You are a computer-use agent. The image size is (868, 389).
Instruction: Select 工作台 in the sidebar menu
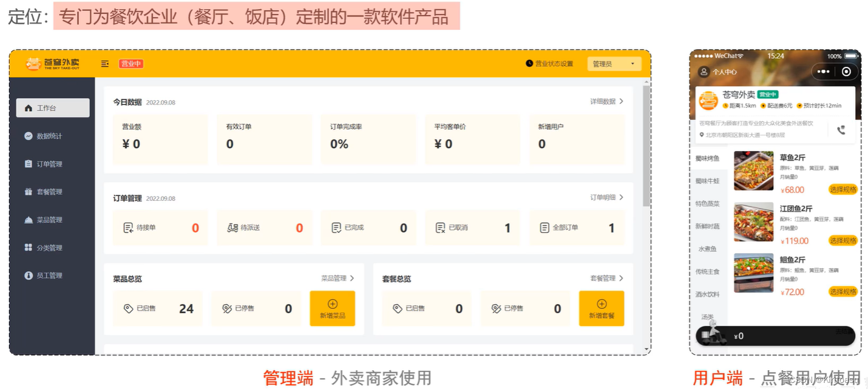pos(53,108)
